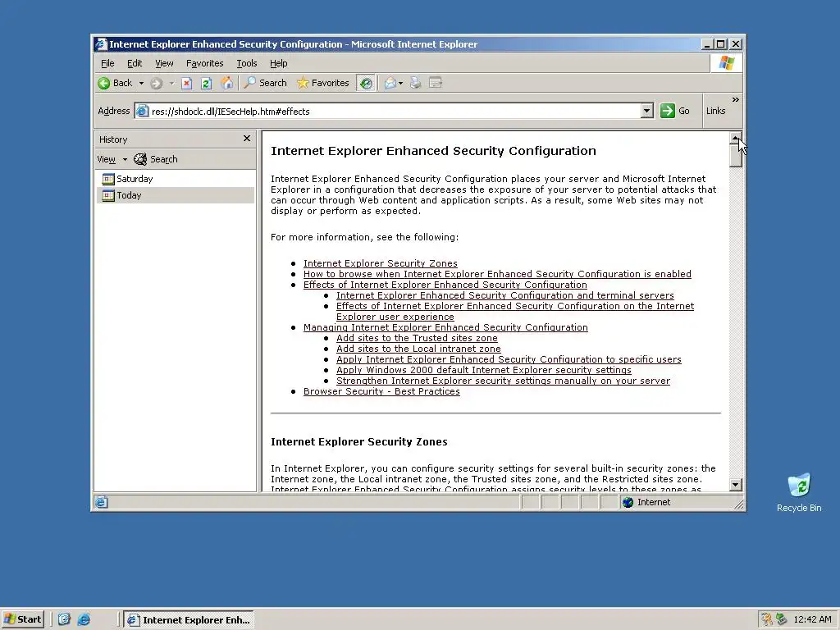Open the Start menu

click(22, 620)
